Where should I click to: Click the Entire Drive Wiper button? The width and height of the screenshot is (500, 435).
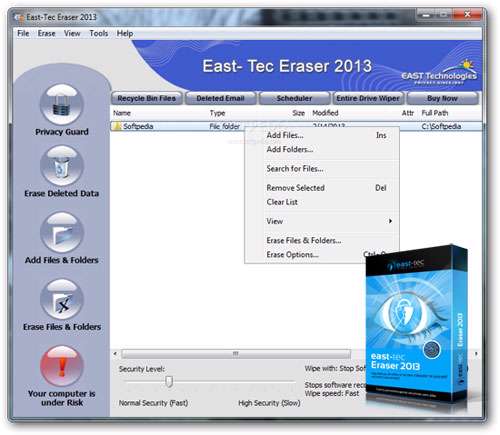coord(368,98)
